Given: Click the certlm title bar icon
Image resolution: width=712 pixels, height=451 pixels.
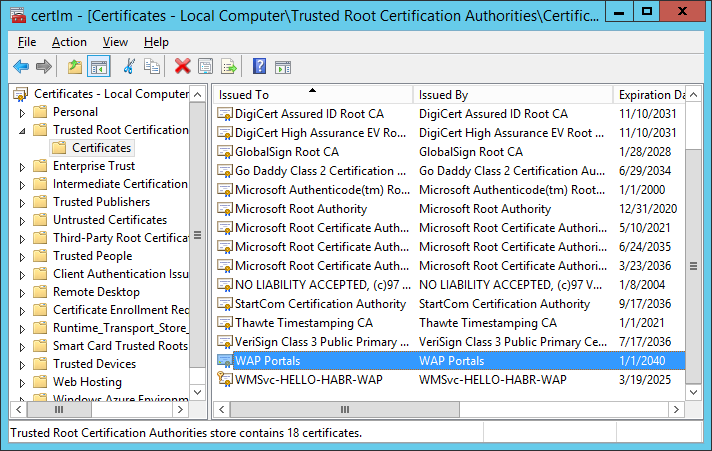Looking at the screenshot, I should tap(18, 15).
